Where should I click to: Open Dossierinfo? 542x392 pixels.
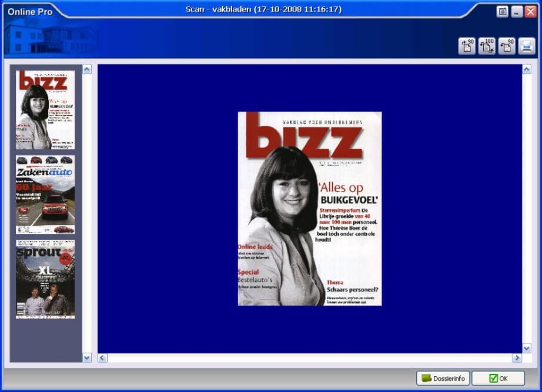pos(443,378)
